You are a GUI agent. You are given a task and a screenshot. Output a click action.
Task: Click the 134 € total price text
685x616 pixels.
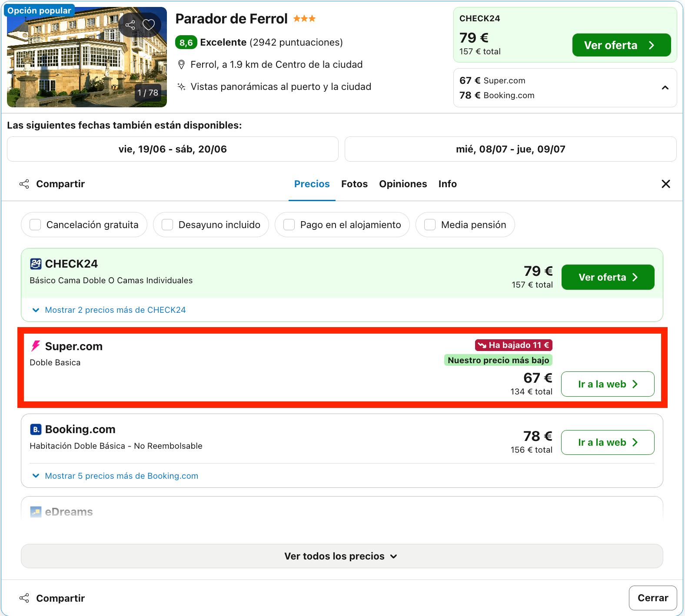(531, 391)
